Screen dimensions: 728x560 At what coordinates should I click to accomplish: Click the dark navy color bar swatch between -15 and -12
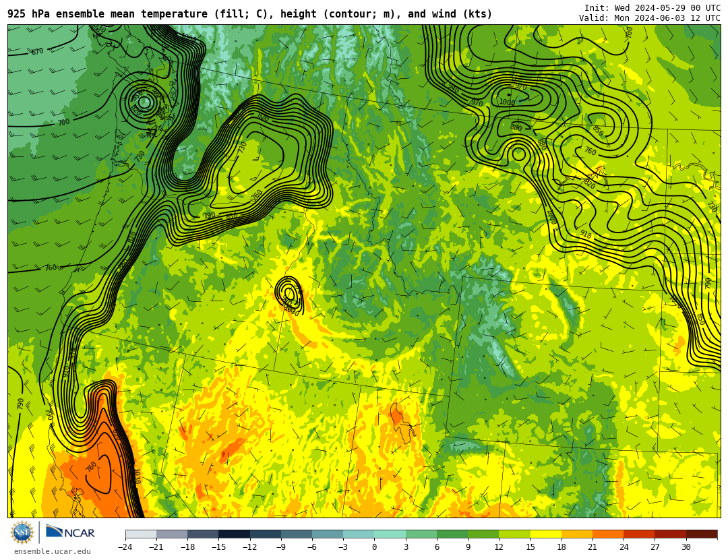(235, 534)
